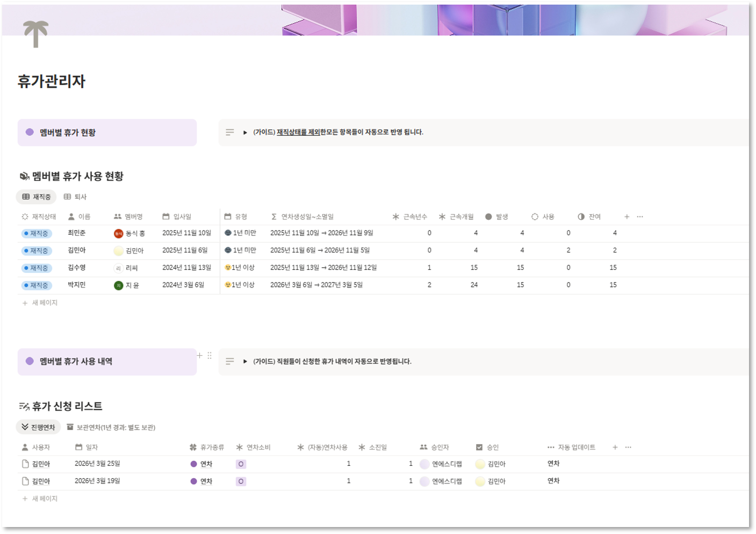Click the plus icon beside 멤버별 휴가 사용 내역
This screenshot has width=756, height=534.
pyautogui.click(x=199, y=356)
